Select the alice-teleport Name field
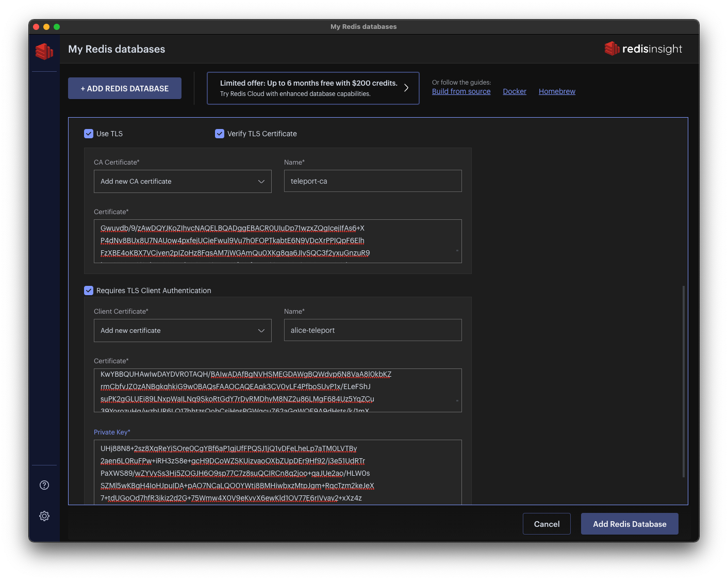The height and width of the screenshot is (580, 728). click(x=372, y=330)
